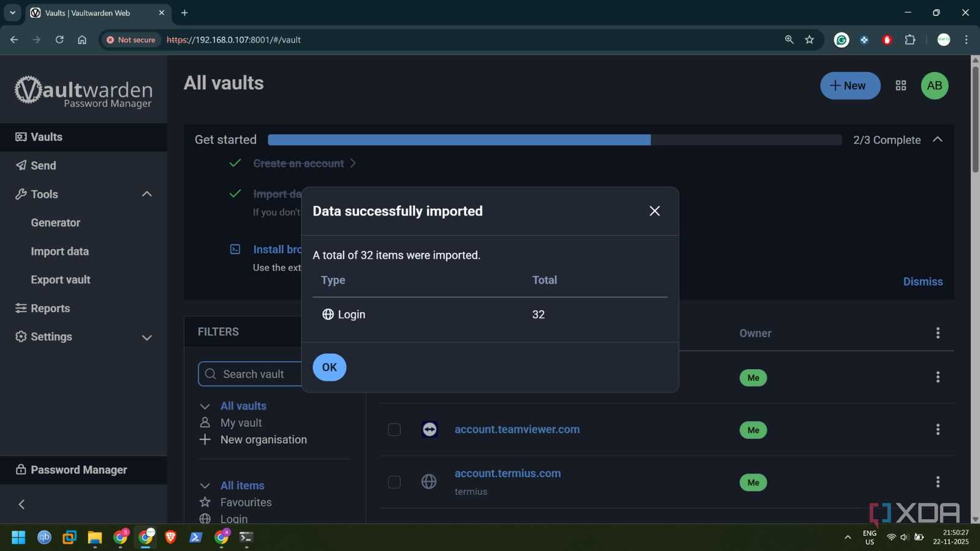The height and width of the screenshot is (551, 980).
Task: Open Export vault page
Action: click(x=61, y=280)
